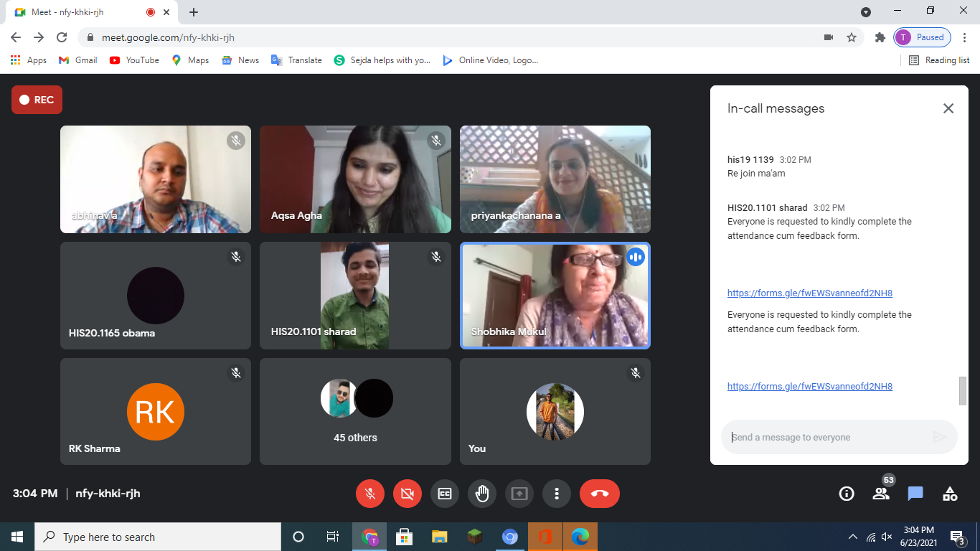
Task: Click the REC recording indicator button
Action: pos(37,100)
